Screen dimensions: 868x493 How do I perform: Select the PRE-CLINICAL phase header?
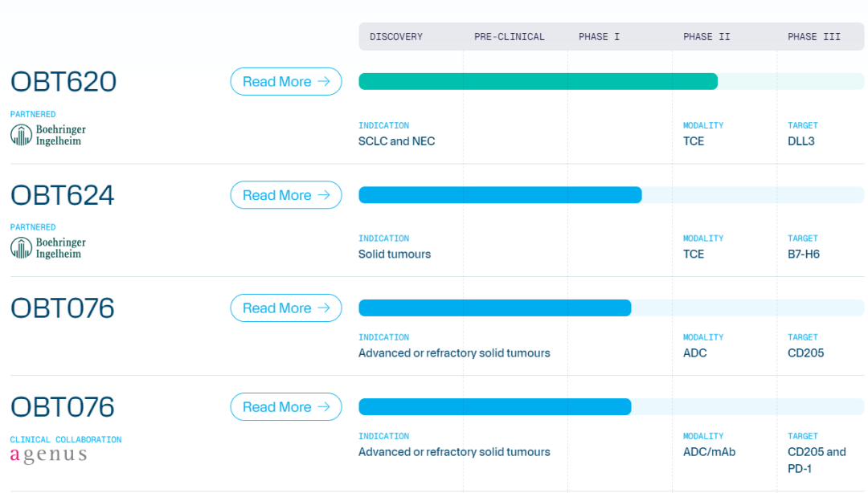510,37
